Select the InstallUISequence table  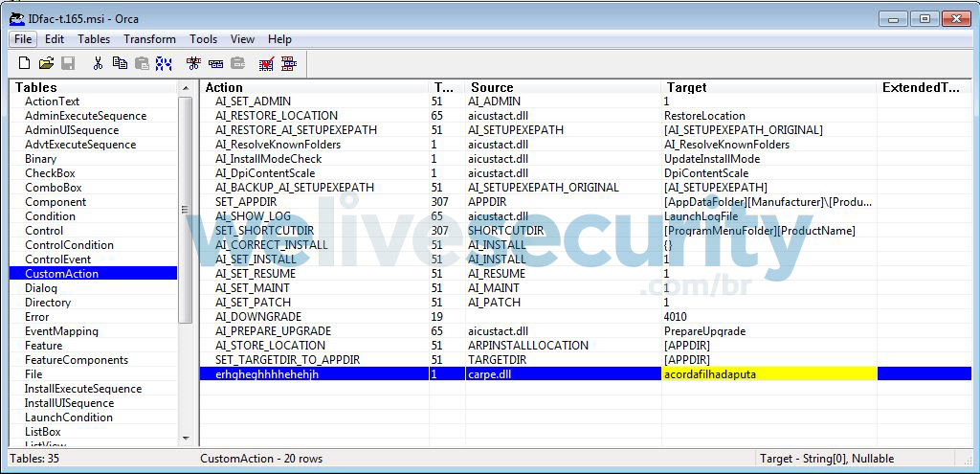pos(69,403)
